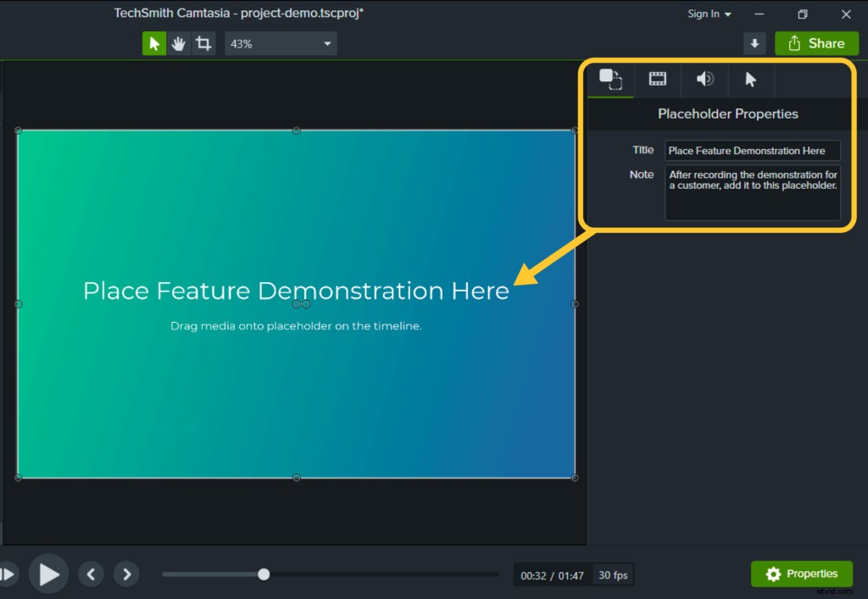Open the Audio properties panel icon
This screenshot has height=599, width=868.
[x=704, y=79]
